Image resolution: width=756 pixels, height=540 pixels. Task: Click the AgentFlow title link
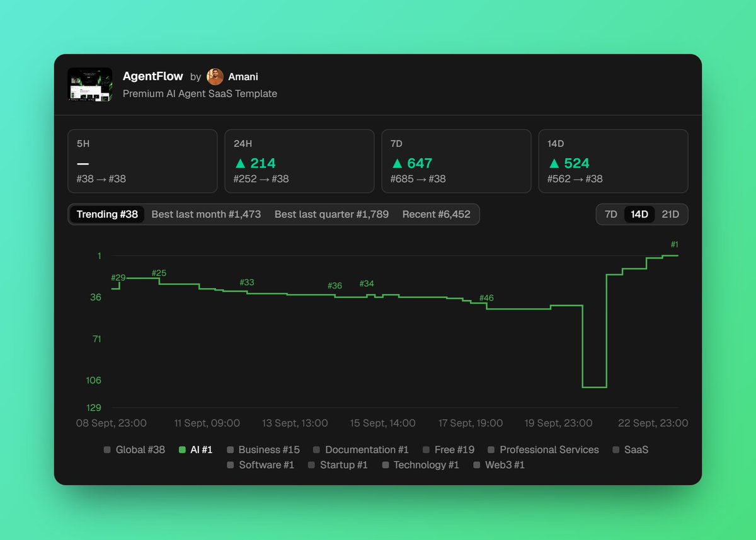click(153, 76)
